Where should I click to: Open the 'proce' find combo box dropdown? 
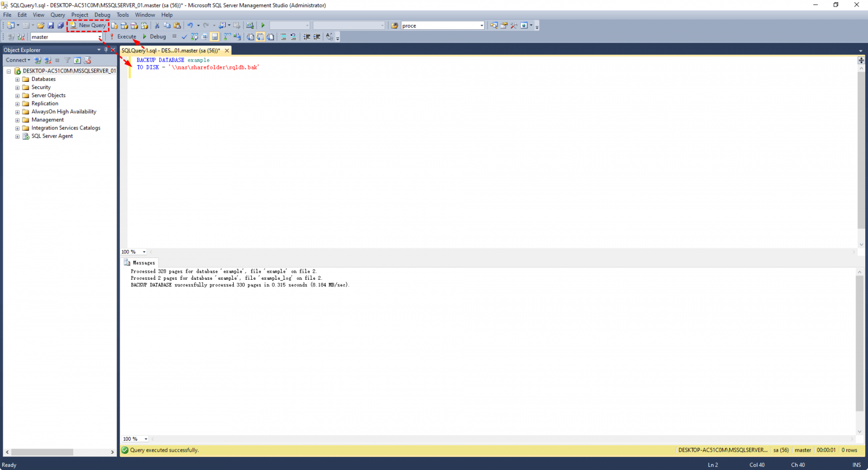[x=481, y=25]
